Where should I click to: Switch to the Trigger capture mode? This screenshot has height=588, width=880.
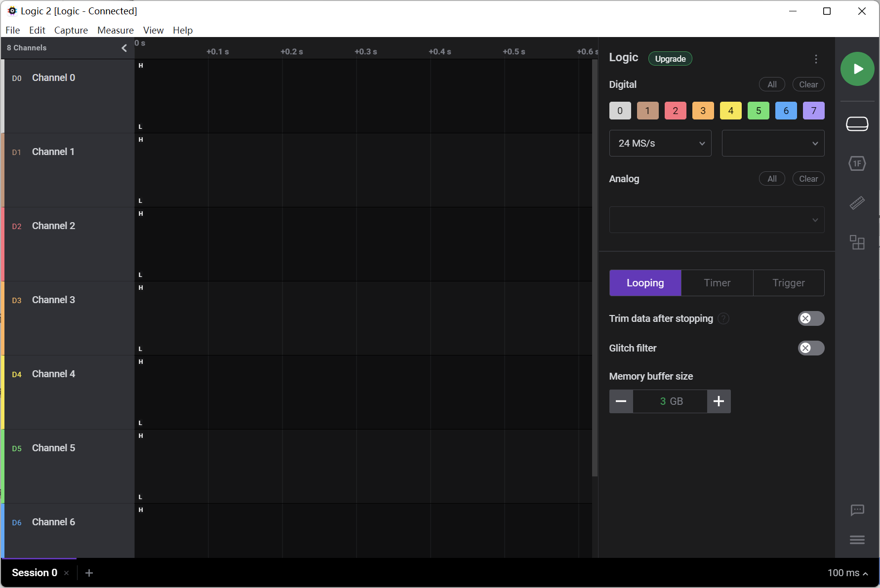pos(789,283)
